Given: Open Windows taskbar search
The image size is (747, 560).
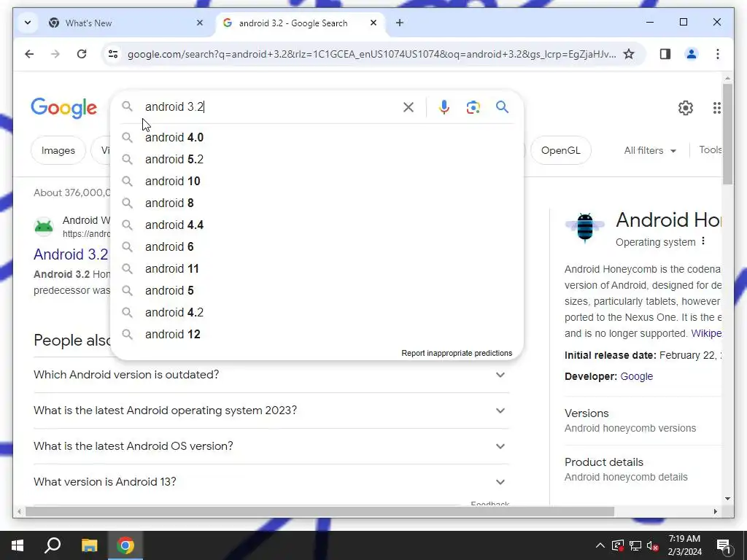Looking at the screenshot, I should (53, 545).
